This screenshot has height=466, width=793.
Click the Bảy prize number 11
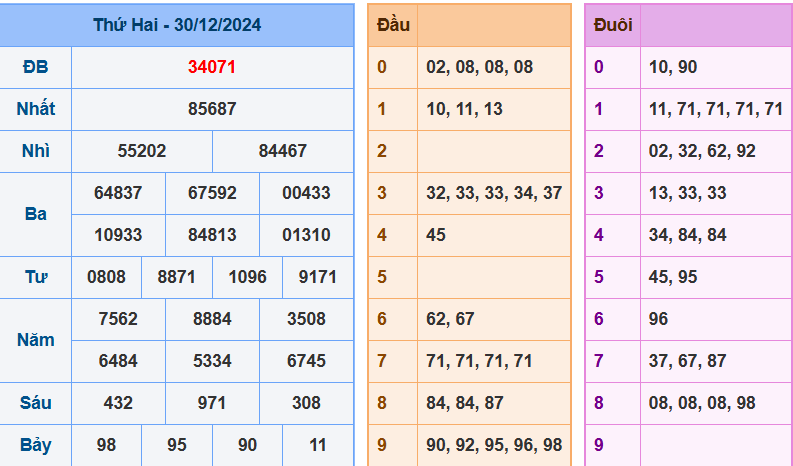point(318,445)
